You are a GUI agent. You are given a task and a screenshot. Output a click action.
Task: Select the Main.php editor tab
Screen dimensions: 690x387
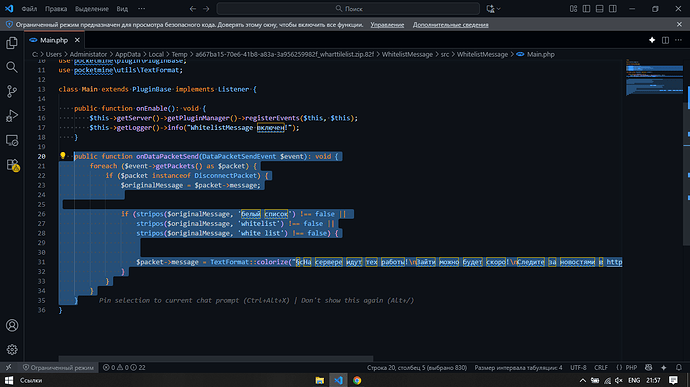coord(54,40)
